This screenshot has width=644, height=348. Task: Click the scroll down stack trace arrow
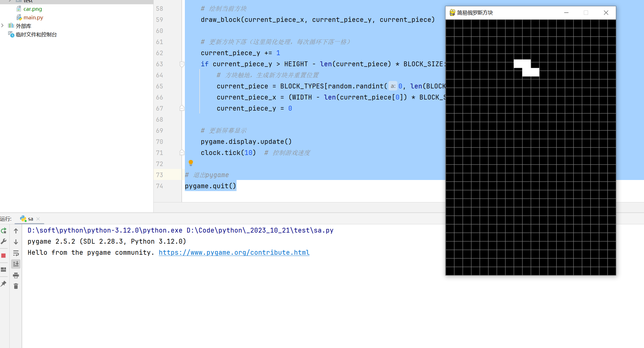(x=16, y=242)
